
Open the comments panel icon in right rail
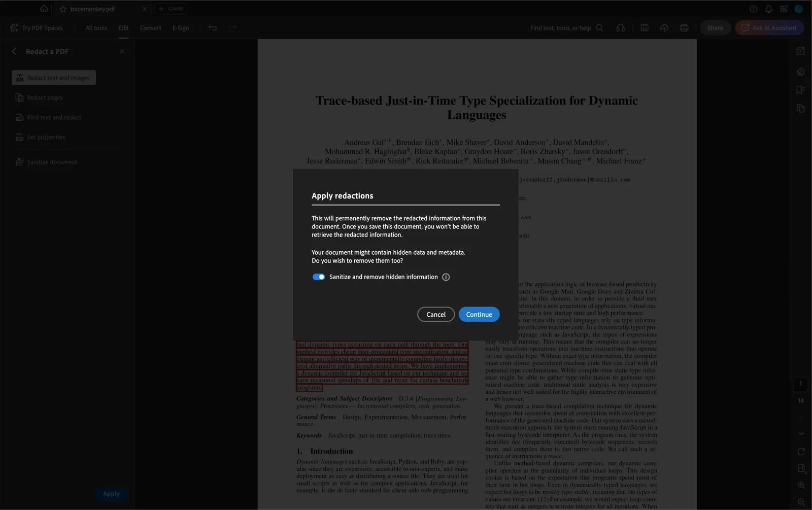click(x=800, y=72)
